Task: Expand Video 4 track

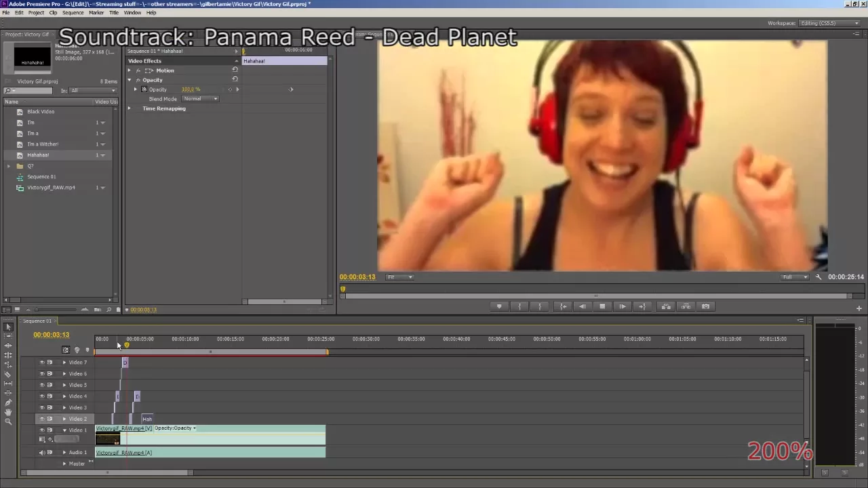Action: (64, 396)
